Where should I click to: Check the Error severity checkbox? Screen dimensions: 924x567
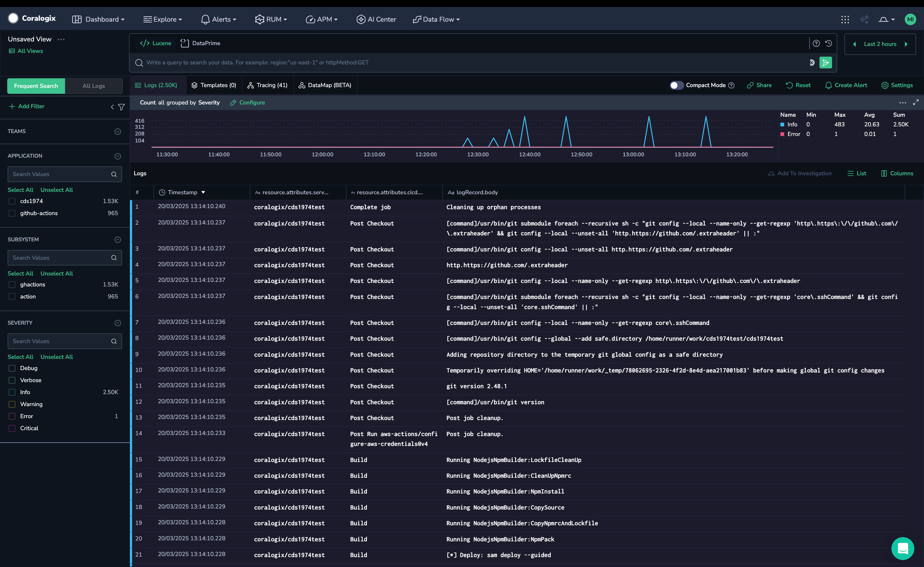(x=12, y=416)
